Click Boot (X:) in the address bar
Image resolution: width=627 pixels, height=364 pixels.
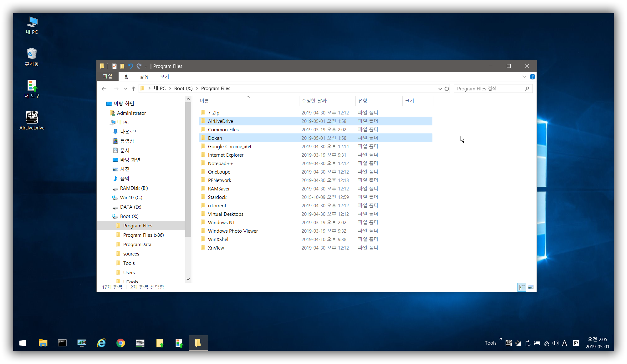click(x=183, y=88)
